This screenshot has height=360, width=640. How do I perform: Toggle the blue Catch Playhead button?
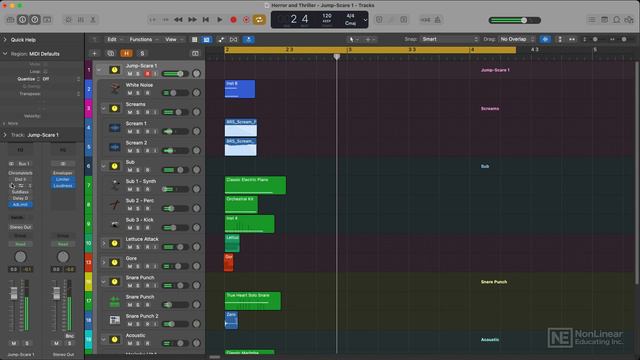(248, 40)
